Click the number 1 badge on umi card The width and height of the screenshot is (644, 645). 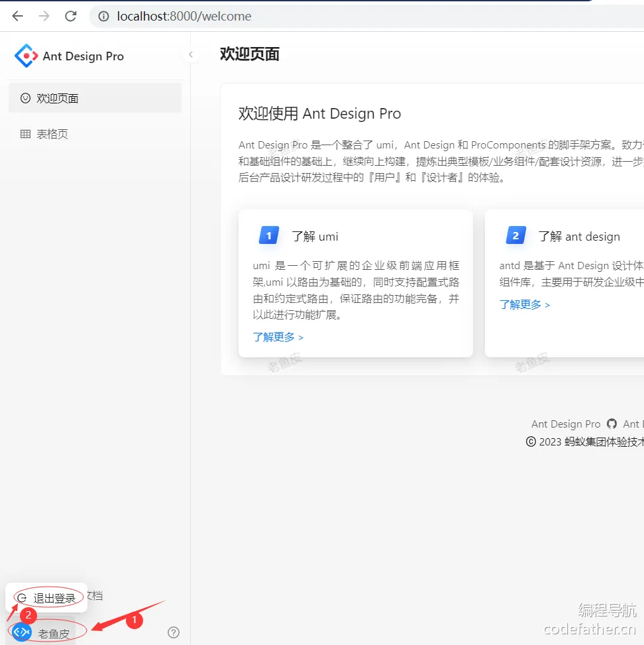coord(269,235)
